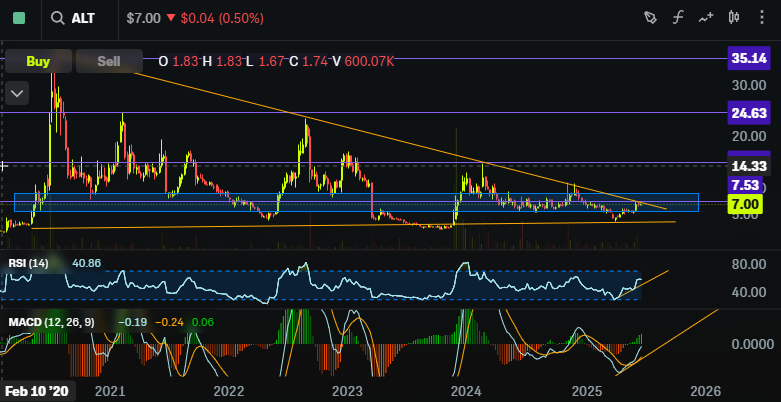Screen dimensions: 781x402
Task: Click the 7.00 current price label
Action: (x=746, y=204)
